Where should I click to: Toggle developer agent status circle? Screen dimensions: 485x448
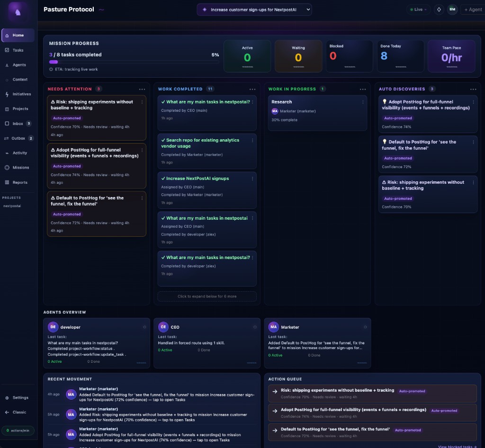[x=144, y=327]
